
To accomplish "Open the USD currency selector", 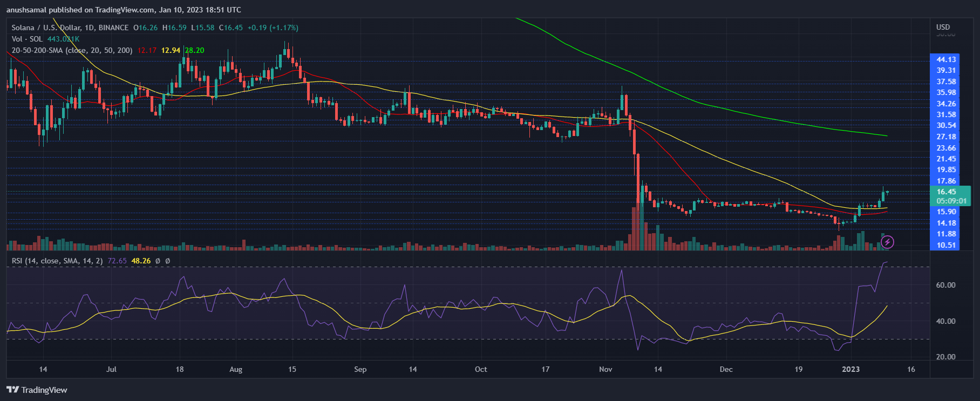I will pyautogui.click(x=943, y=27).
